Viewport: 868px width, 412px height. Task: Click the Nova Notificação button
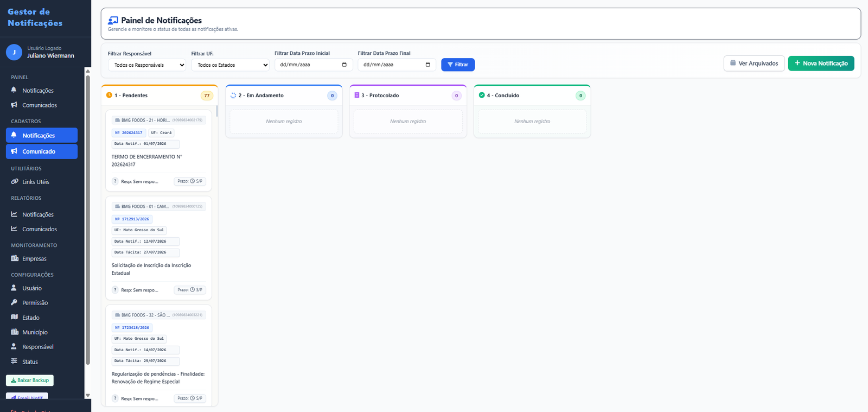click(x=821, y=64)
